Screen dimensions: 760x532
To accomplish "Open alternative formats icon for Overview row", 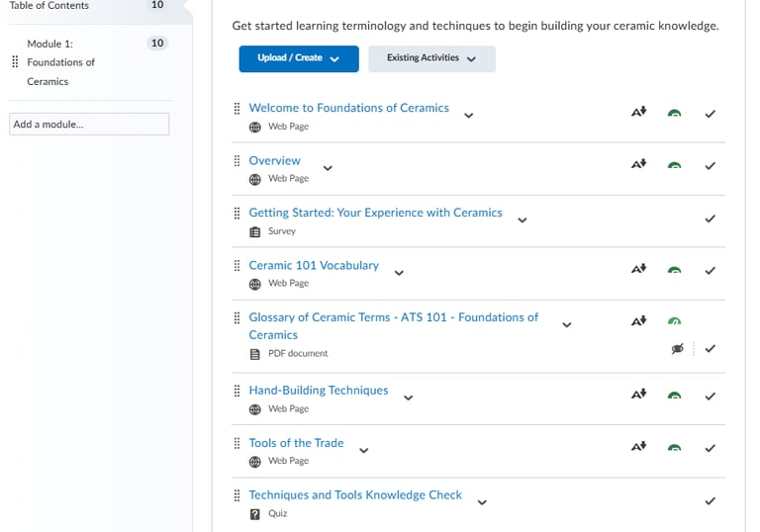I will (639, 164).
